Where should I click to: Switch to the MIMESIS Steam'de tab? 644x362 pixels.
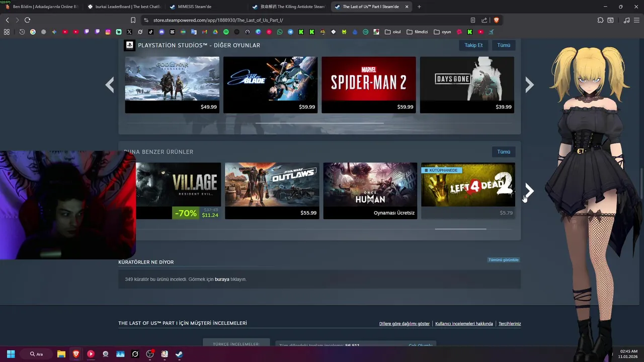tap(206, 7)
